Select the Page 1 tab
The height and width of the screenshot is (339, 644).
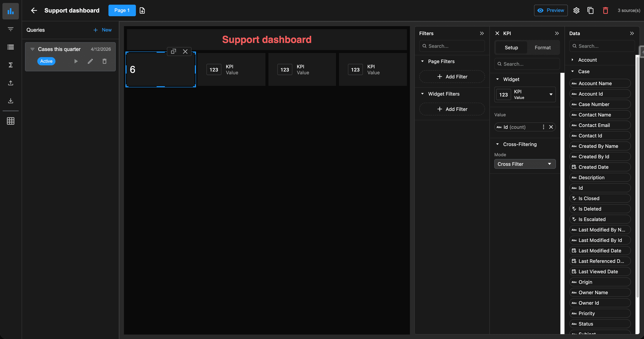click(122, 10)
